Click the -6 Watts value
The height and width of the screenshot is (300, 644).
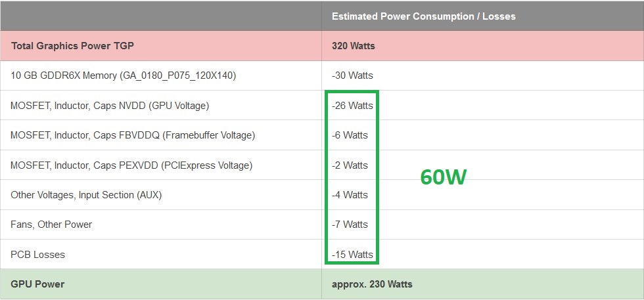tap(350, 135)
